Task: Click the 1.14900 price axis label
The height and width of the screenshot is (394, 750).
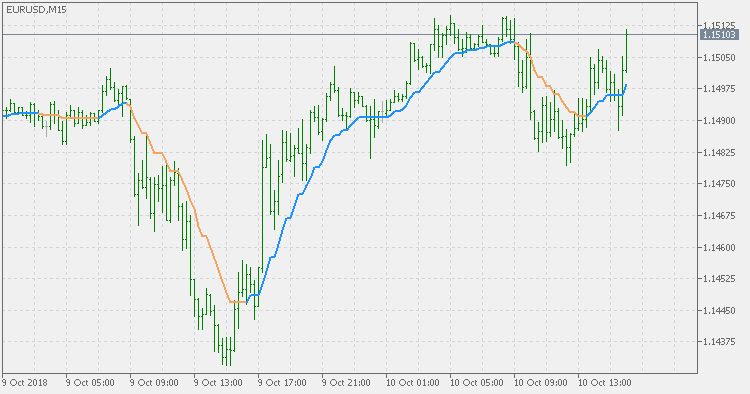Action: (719, 120)
